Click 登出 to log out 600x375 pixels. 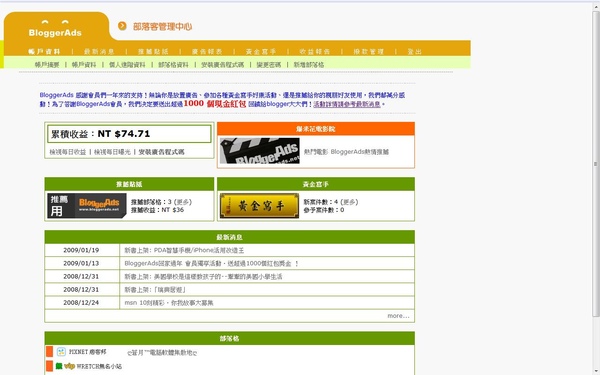(x=414, y=52)
